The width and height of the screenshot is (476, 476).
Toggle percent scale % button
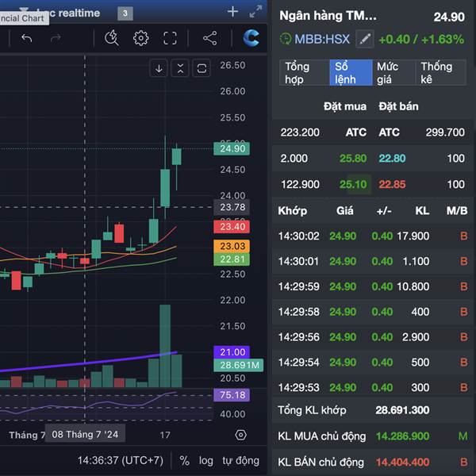point(185,461)
